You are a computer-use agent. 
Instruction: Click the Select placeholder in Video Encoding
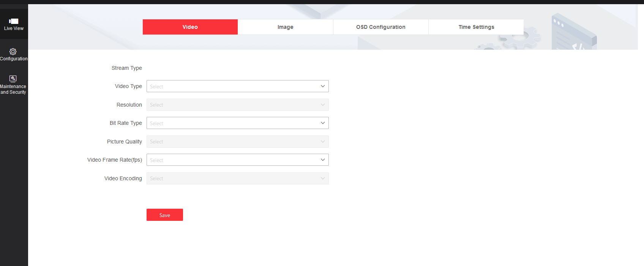point(156,178)
